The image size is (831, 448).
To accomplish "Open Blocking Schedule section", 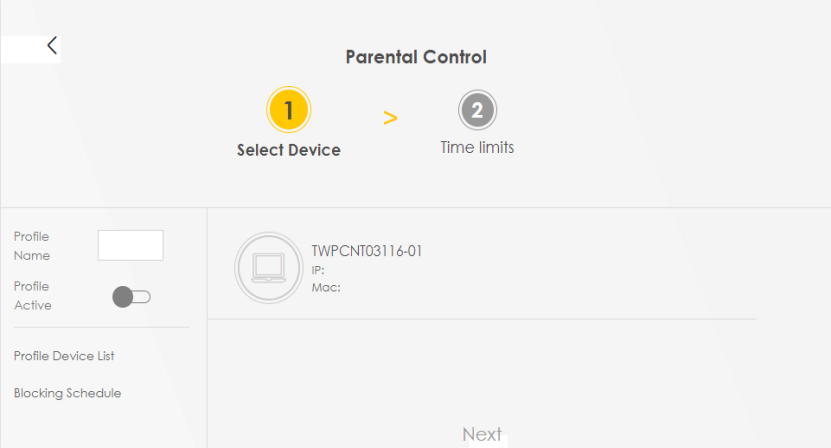I will [67, 393].
